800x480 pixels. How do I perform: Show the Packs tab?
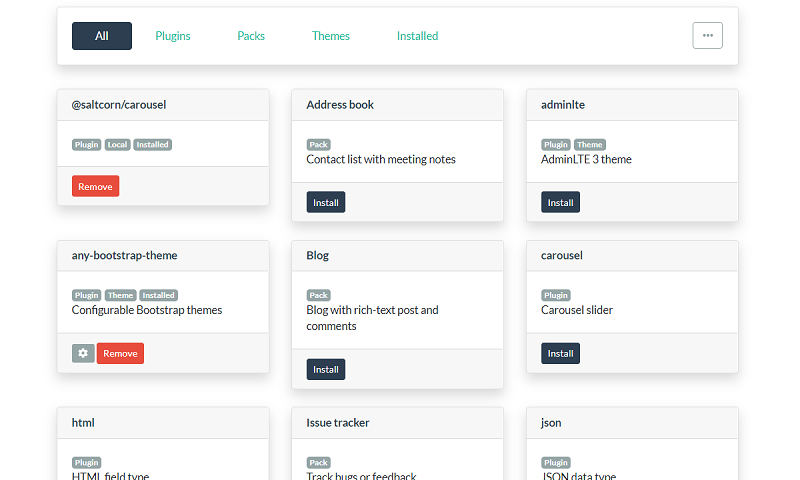(251, 36)
